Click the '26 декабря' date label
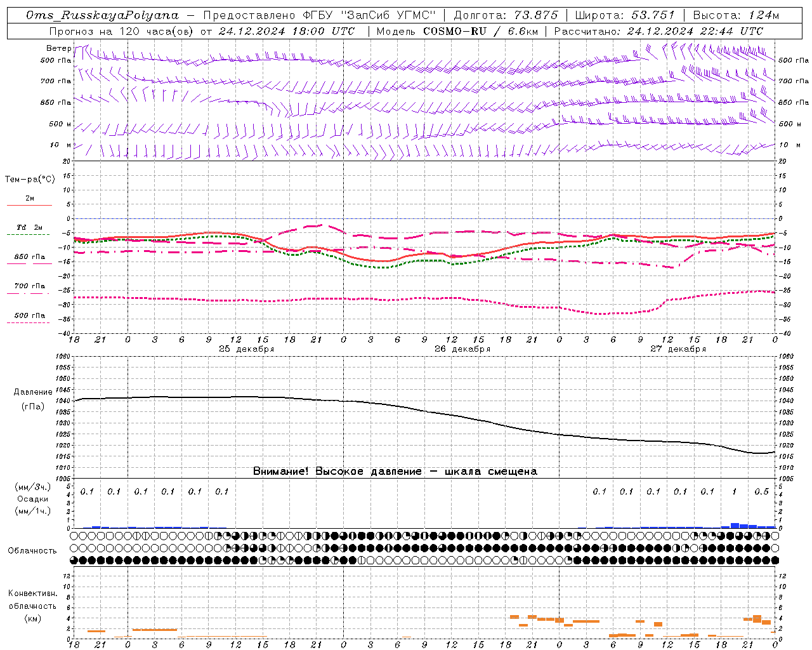Screen dimensions: 812x650 [x=462, y=349]
